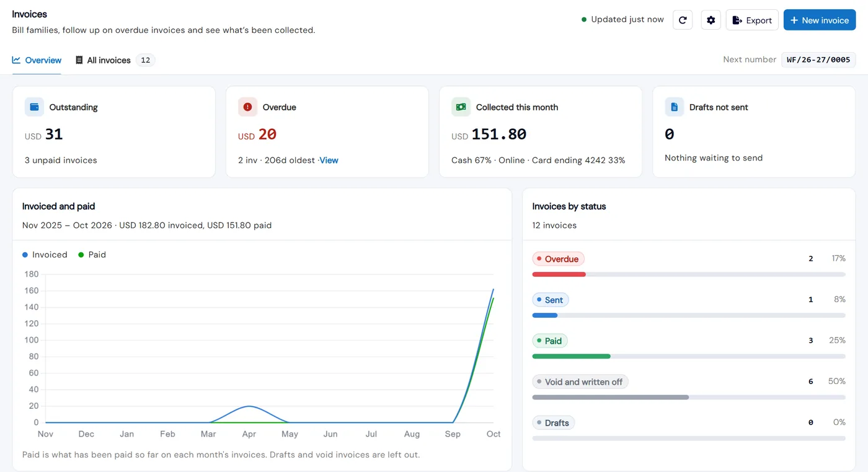Open invoice settings gear icon
This screenshot has width=868, height=472.
click(x=711, y=20)
